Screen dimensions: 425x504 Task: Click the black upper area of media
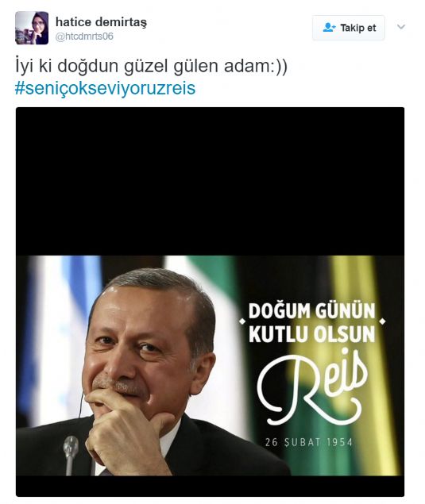pyautogui.click(x=210, y=181)
